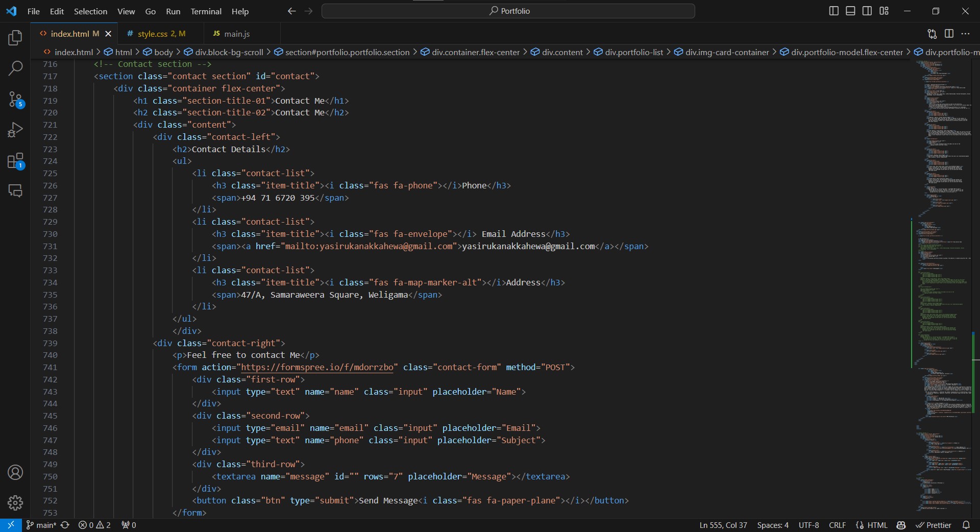The image size is (980, 532).
Task: Change encoding via UTF-8 indicator
Action: 808,525
